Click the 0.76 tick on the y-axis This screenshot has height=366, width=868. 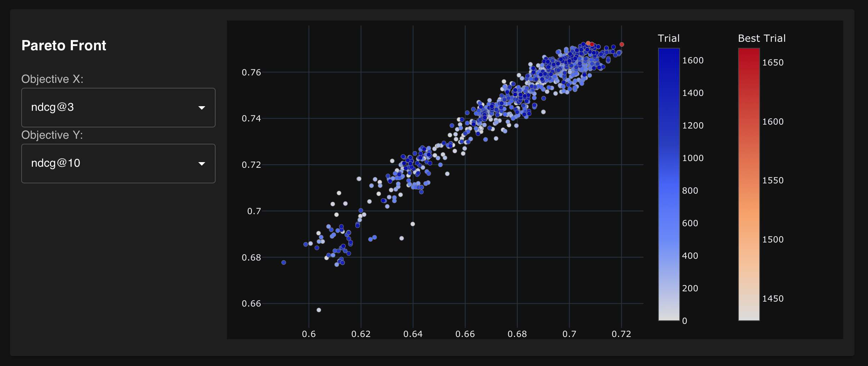click(x=251, y=73)
